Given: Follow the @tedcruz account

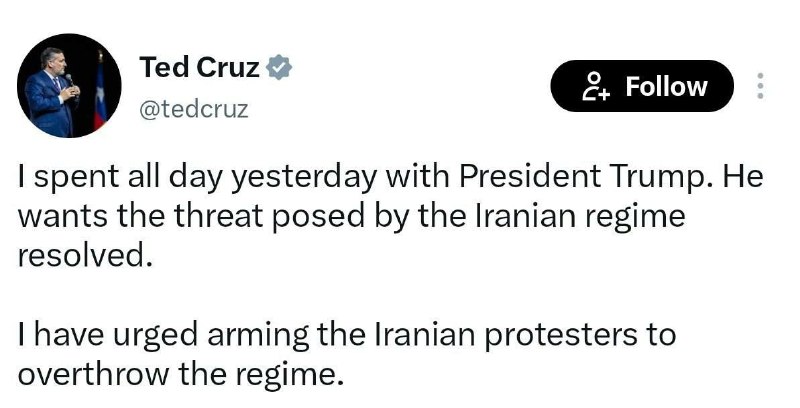Looking at the screenshot, I should coord(642,86).
